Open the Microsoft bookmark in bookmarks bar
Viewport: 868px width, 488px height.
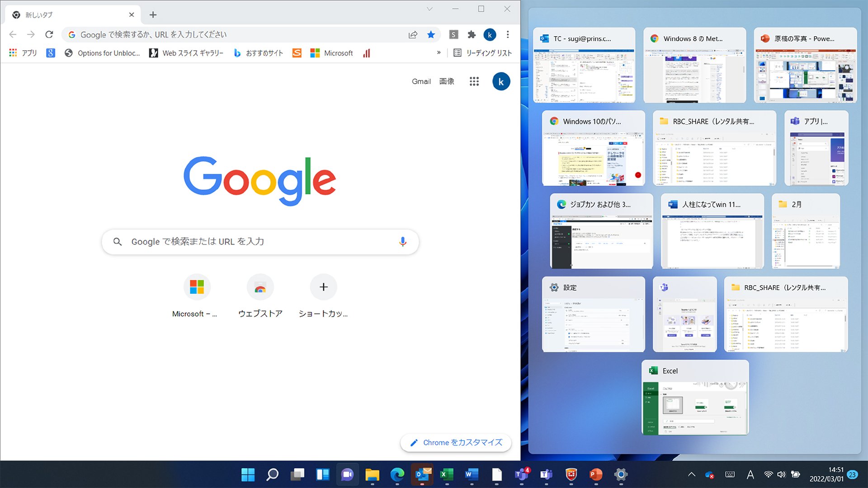point(331,53)
